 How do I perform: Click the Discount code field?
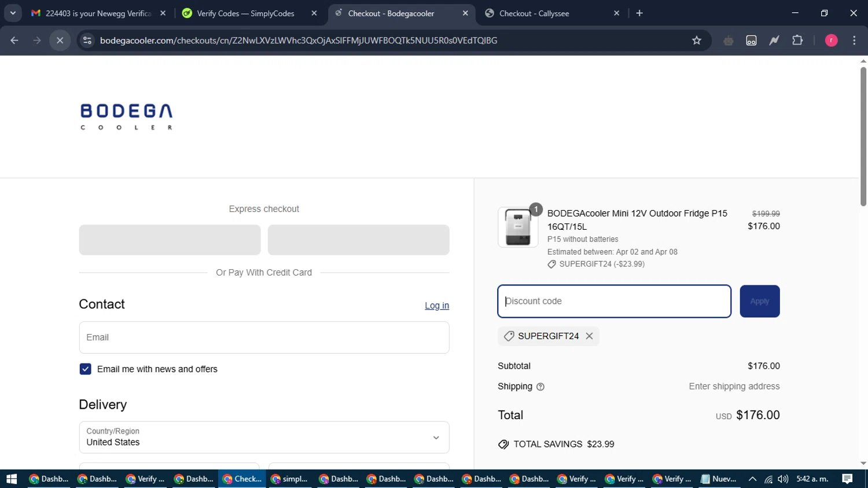pos(614,301)
